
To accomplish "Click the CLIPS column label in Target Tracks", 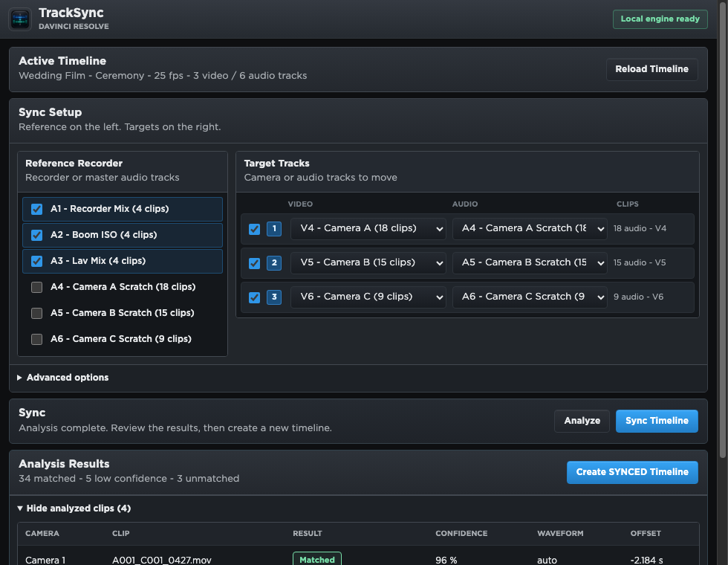I will pos(628,204).
